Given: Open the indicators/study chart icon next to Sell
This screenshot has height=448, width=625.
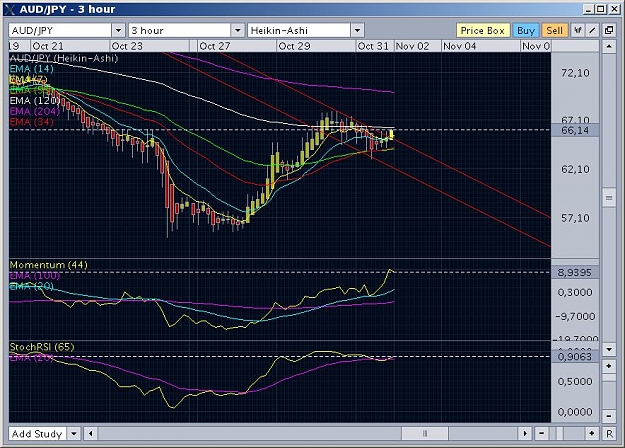Looking at the screenshot, I should 578,30.
